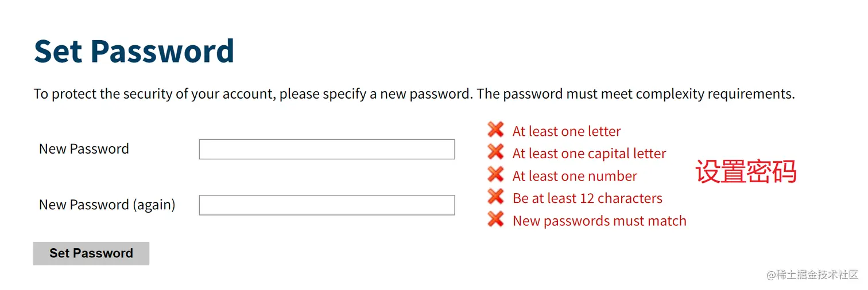Image resolution: width=868 pixels, height=290 pixels.
Task: Click the red X beside "At least one letter"
Action: click(x=495, y=130)
